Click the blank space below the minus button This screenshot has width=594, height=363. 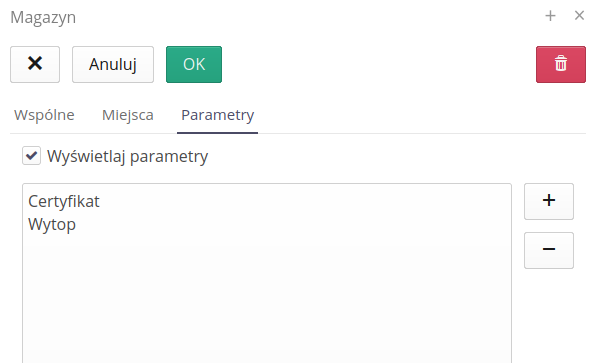[x=549, y=316]
